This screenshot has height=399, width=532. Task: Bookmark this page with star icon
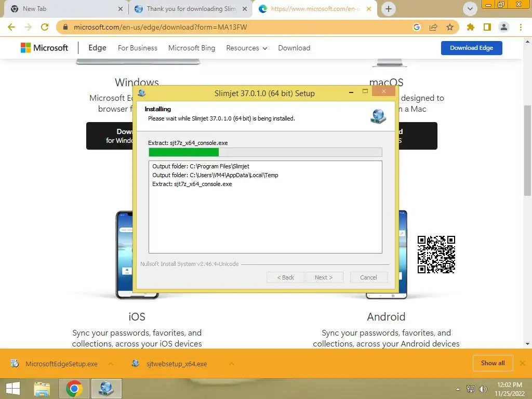click(450, 27)
